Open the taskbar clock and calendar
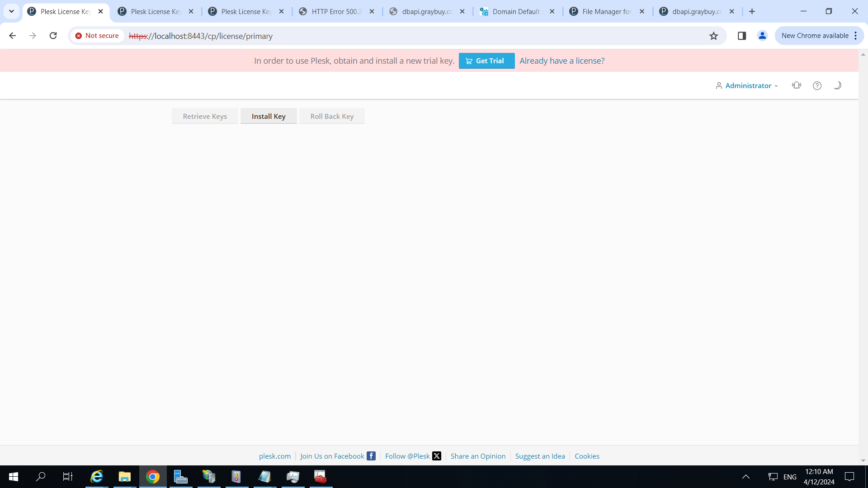The width and height of the screenshot is (868, 488). 819,477
